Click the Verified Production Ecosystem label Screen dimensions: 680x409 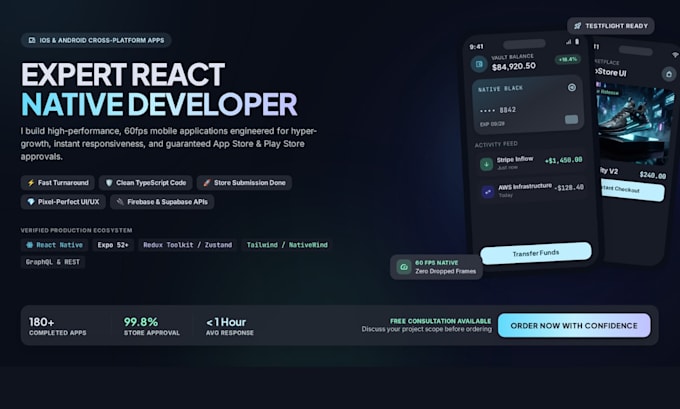pos(76,230)
